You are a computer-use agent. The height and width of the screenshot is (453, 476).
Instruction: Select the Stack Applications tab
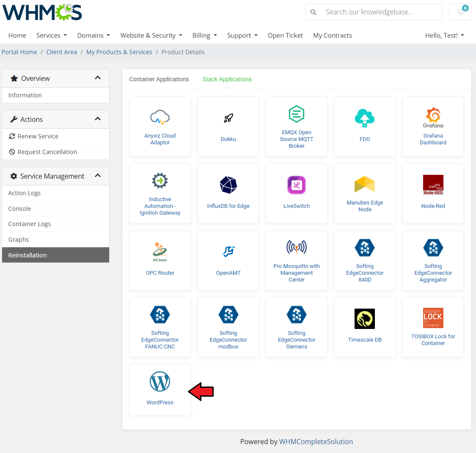[227, 79]
